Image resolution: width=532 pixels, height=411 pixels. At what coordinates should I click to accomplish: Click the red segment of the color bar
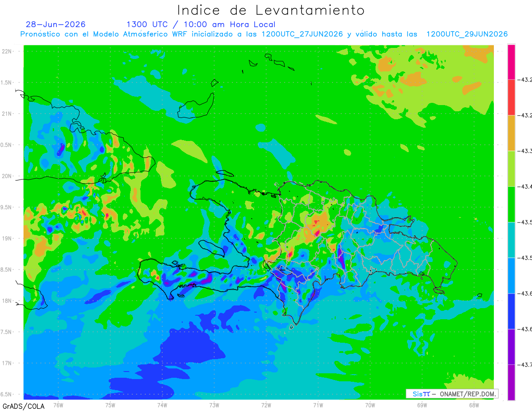point(511,98)
